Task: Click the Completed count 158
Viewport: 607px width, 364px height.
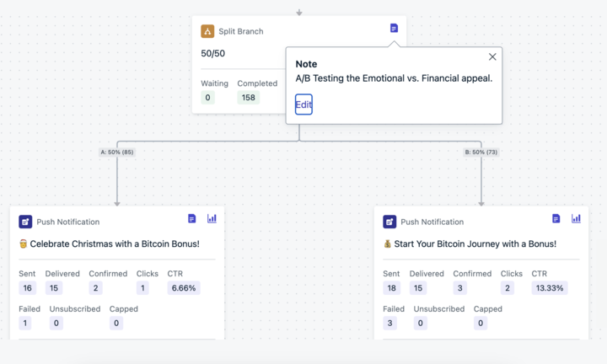Action: coord(248,98)
